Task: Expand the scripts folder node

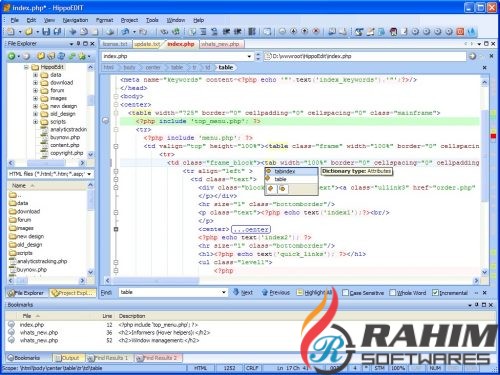Action: point(35,122)
